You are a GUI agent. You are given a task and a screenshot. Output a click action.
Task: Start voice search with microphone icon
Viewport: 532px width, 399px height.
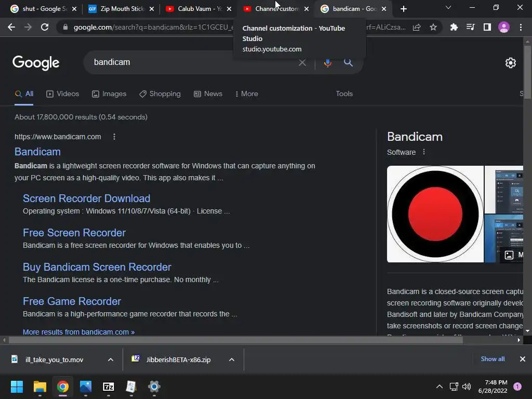[327, 62]
